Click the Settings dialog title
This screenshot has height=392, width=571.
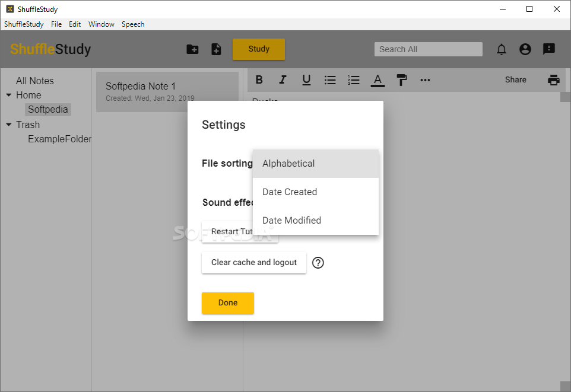coord(224,125)
